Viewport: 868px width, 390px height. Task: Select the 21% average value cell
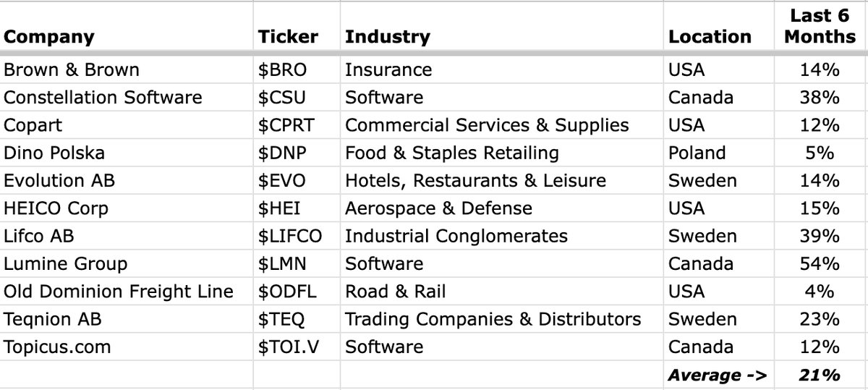click(820, 375)
